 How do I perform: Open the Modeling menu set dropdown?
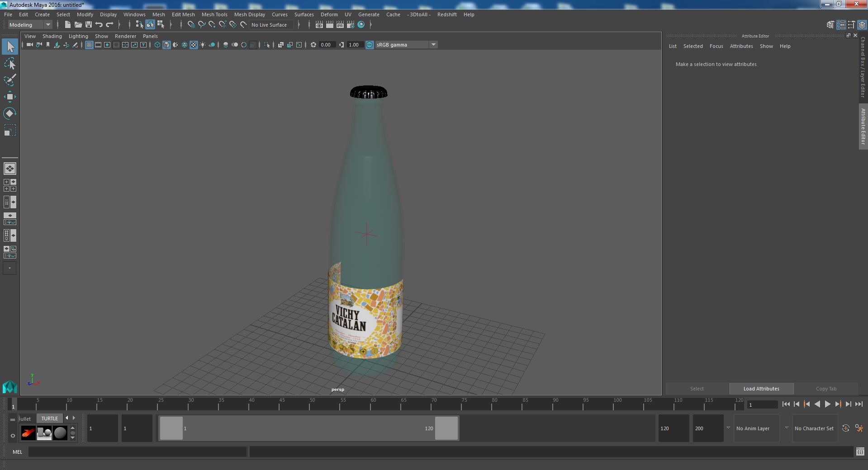click(30, 25)
